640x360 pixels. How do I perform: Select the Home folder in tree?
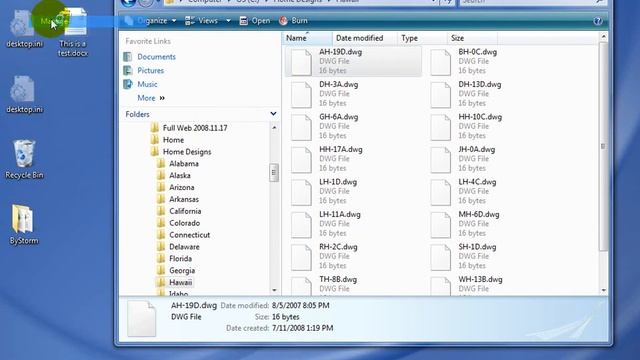pos(173,140)
